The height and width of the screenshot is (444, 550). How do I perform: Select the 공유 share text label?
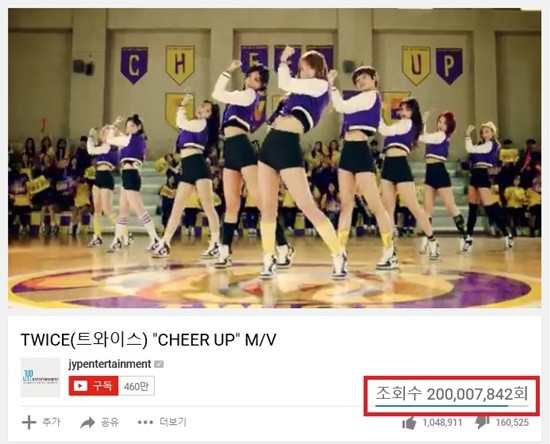coord(110,422)
